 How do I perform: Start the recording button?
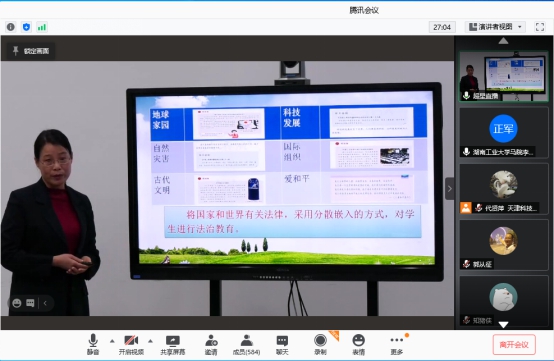tap(320, 345)
